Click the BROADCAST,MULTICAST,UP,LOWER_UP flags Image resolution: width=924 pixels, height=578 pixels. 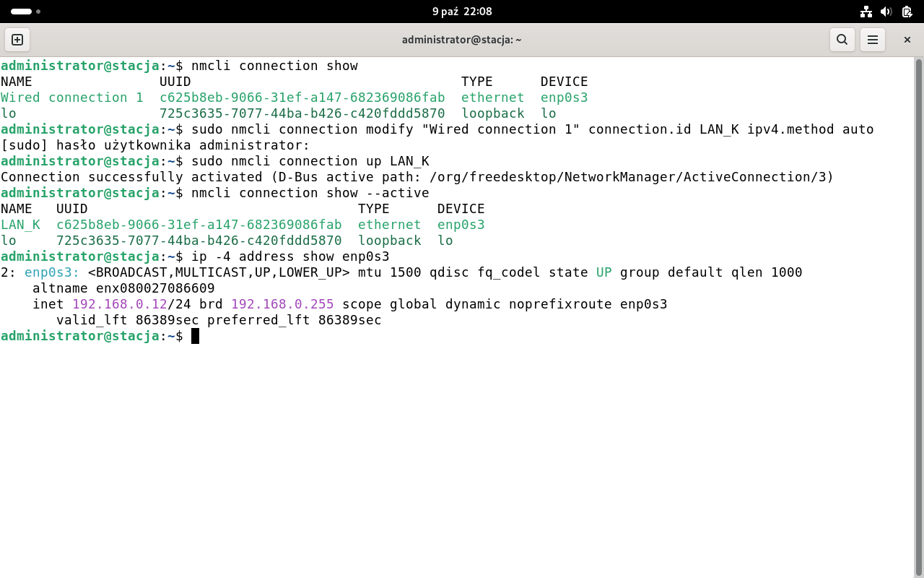tap(219, 272)
